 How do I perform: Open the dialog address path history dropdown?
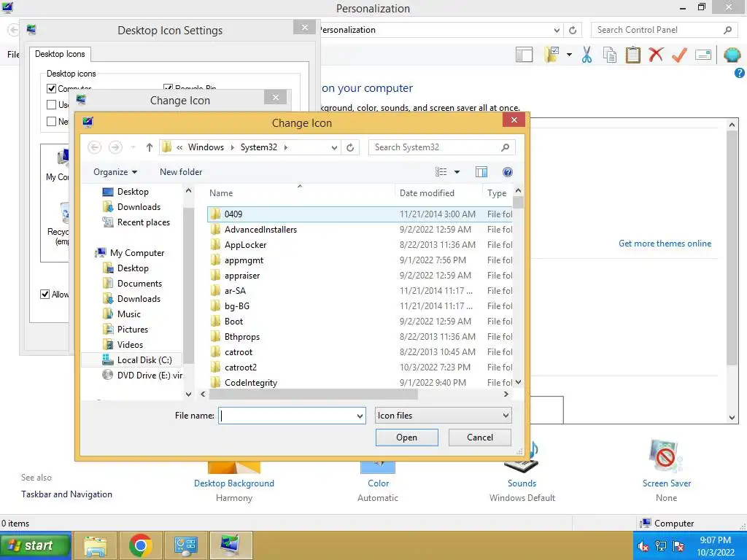334,147
